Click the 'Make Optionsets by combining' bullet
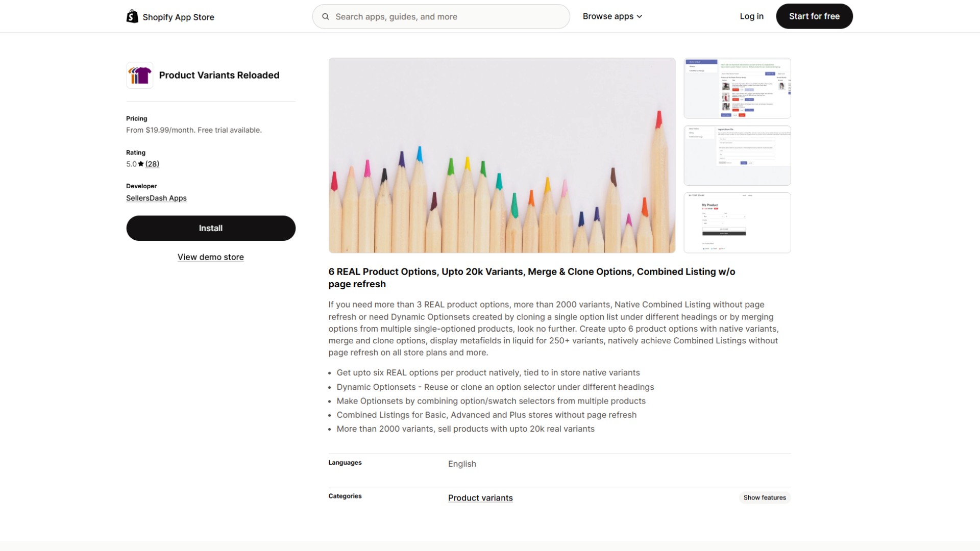 coord(491,401)
